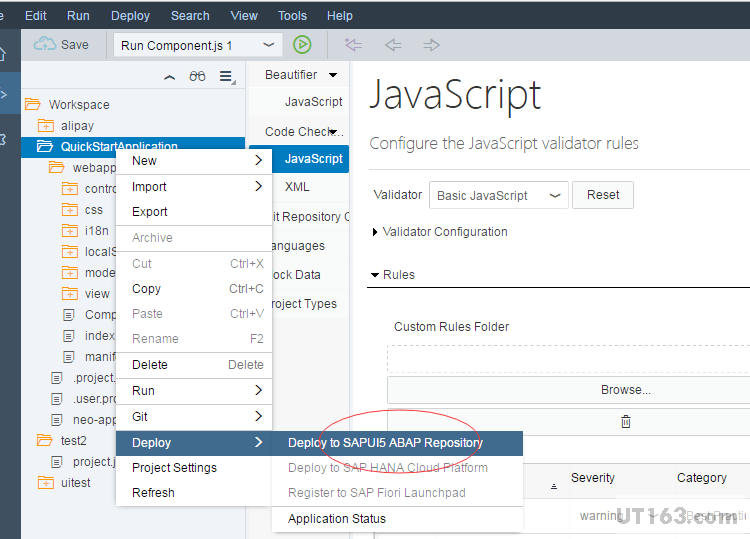Click the Reset button
This screenshot has width=750, height=539.
(603, 195)
